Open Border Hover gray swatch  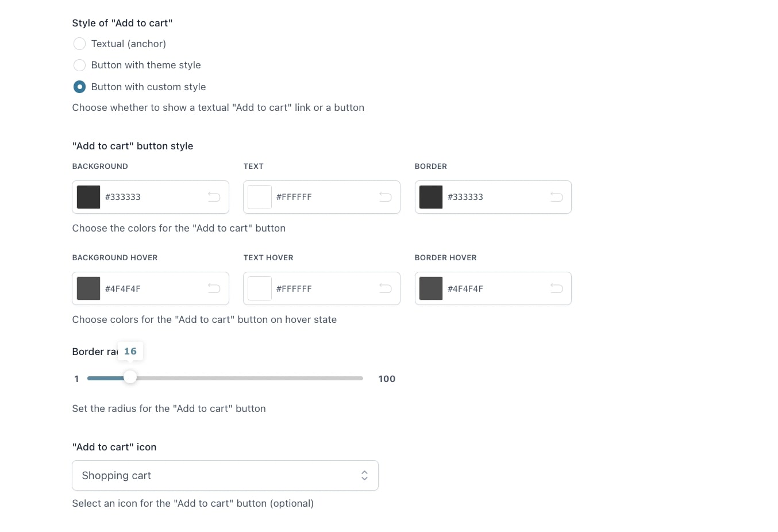431,288
